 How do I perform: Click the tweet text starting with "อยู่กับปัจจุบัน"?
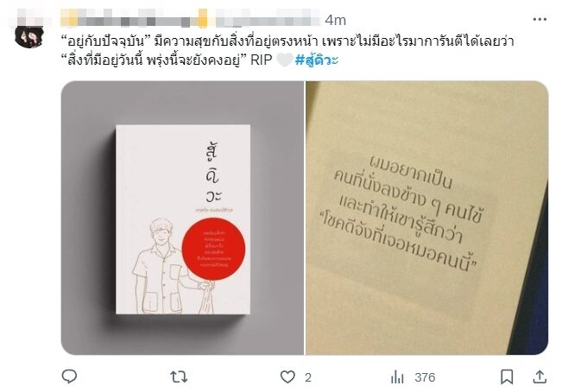[287, 51]
